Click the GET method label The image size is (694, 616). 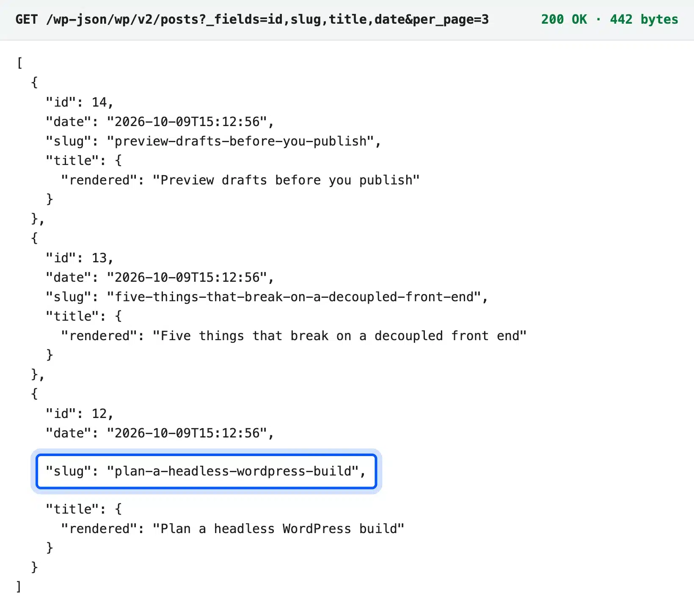(27, 19)
